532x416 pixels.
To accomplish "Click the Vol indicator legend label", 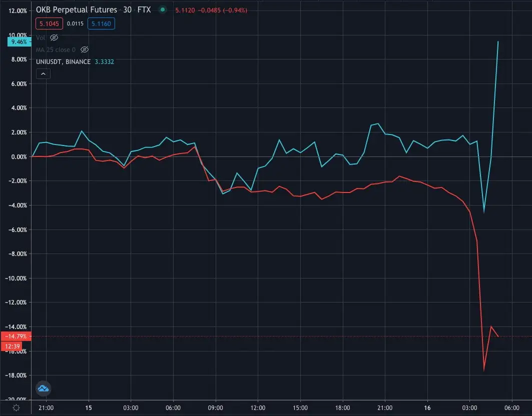I will coord(40,37).
